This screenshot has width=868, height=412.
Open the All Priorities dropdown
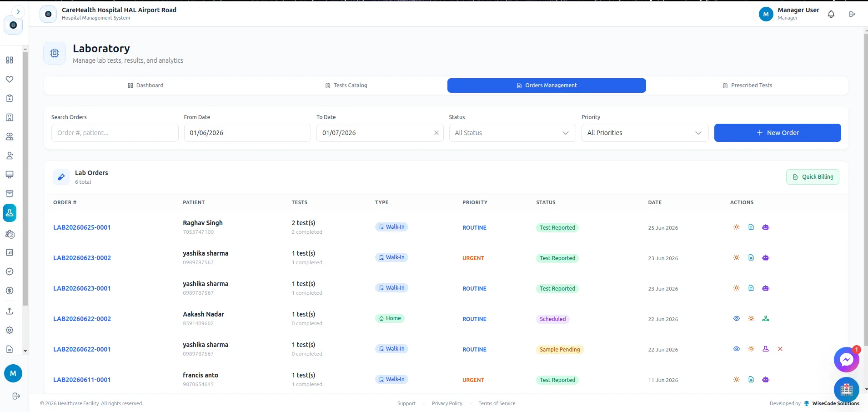tap(645, 133)
